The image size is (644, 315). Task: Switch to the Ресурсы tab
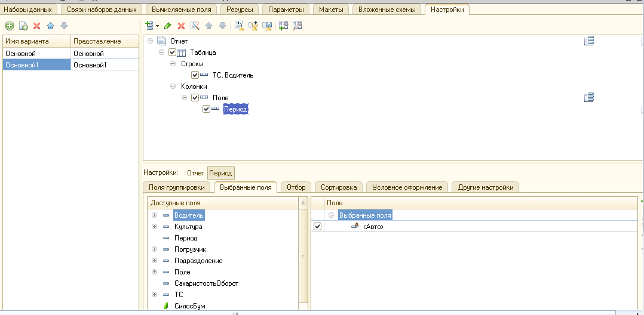coord(240,10)
